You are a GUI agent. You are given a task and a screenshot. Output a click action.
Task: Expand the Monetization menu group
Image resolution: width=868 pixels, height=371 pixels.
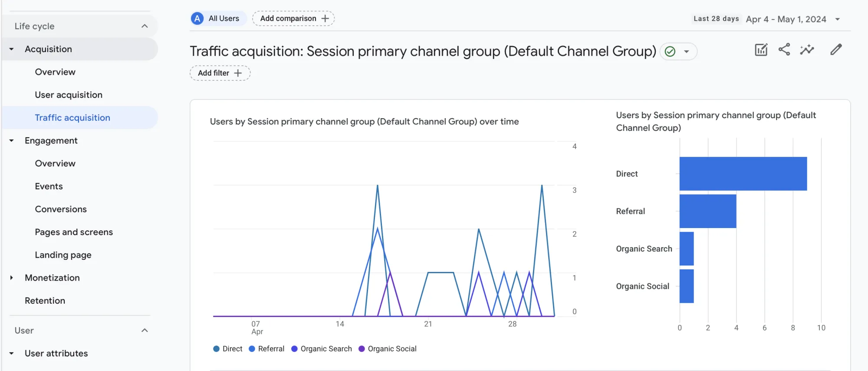click(12, 278)
